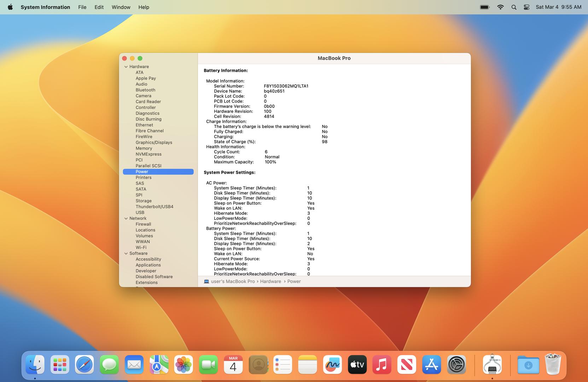Screen dimensions: 588x382
Task: Click the battery status icon
Action: coord(484,7)
